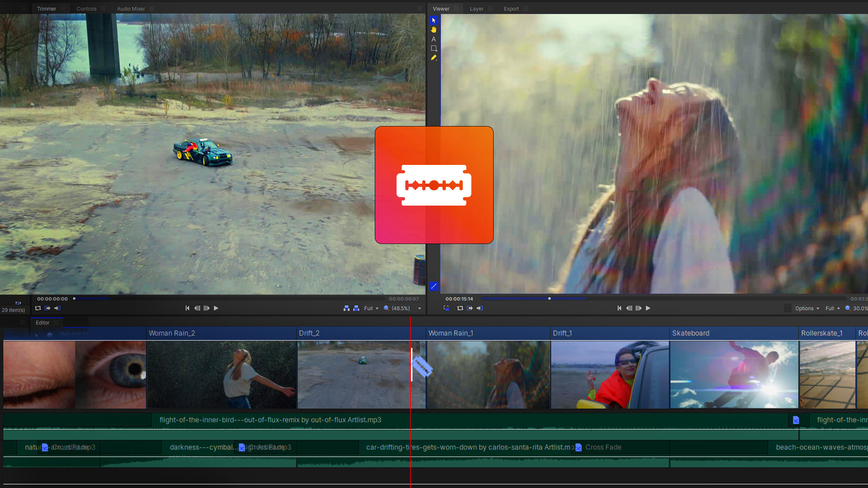Set In point in Viewer
This screenshot has height=488, width=868.
click(x=470, y=308)
